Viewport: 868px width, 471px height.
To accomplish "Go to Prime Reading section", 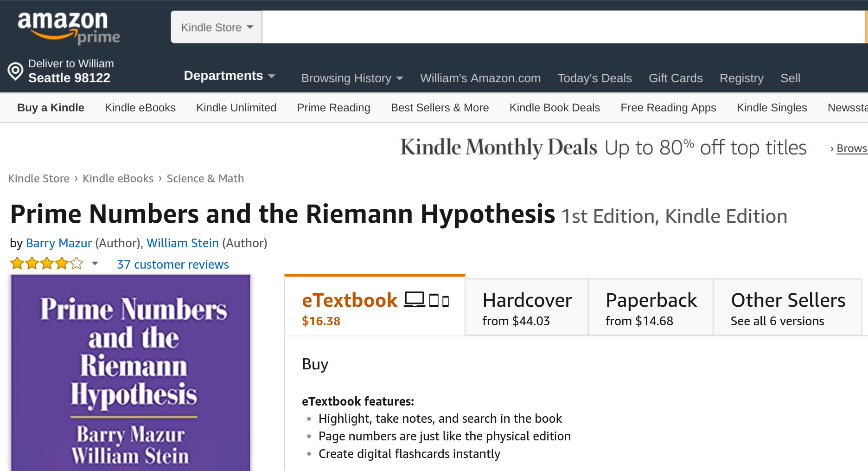I will [x=333, y=108].
